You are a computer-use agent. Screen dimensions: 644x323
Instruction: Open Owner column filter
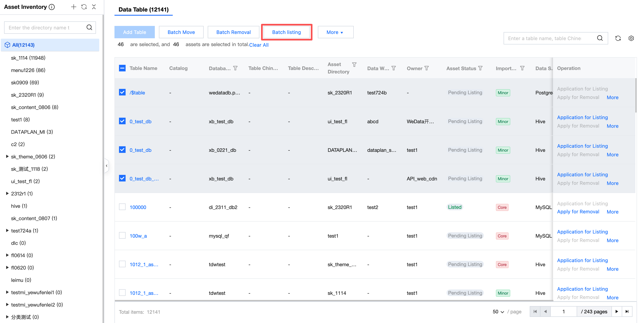(427, 68)
